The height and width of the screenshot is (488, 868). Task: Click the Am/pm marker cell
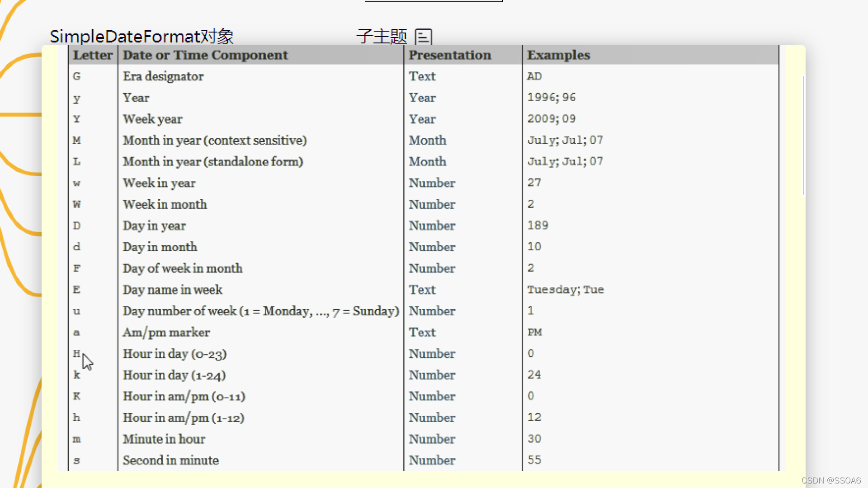coord(166,333)
